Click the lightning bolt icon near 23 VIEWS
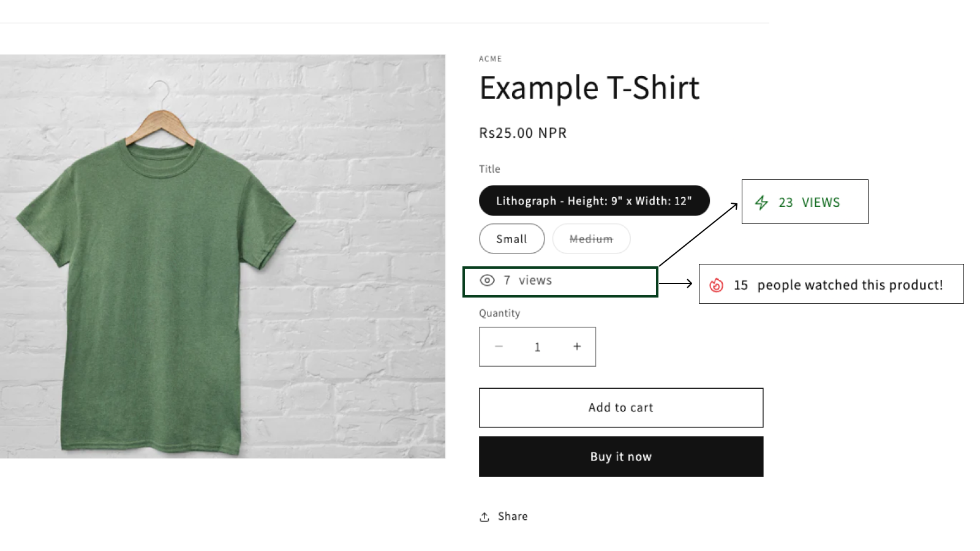980x551 pixels. pos(761,203)
